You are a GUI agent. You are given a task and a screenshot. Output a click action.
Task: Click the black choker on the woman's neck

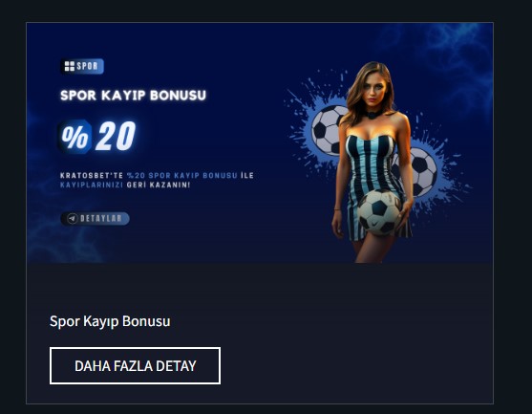click(372, 114)
